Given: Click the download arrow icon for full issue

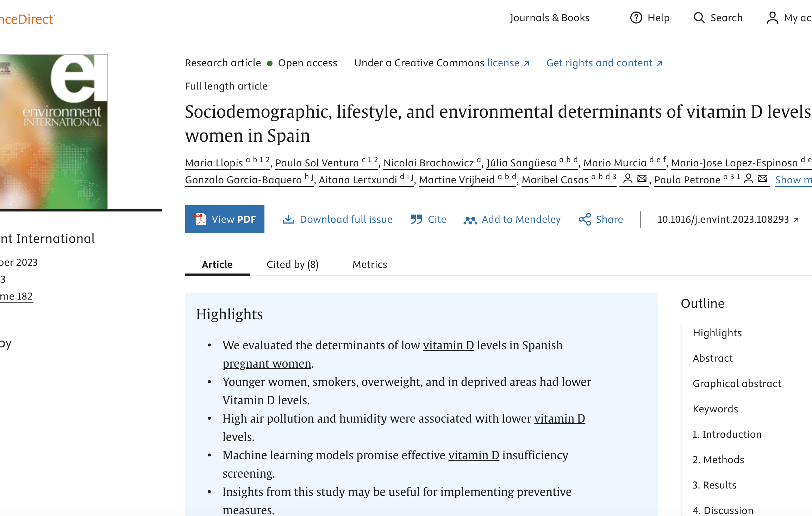Looking at the screenshot, I should [x=288, y=219].
